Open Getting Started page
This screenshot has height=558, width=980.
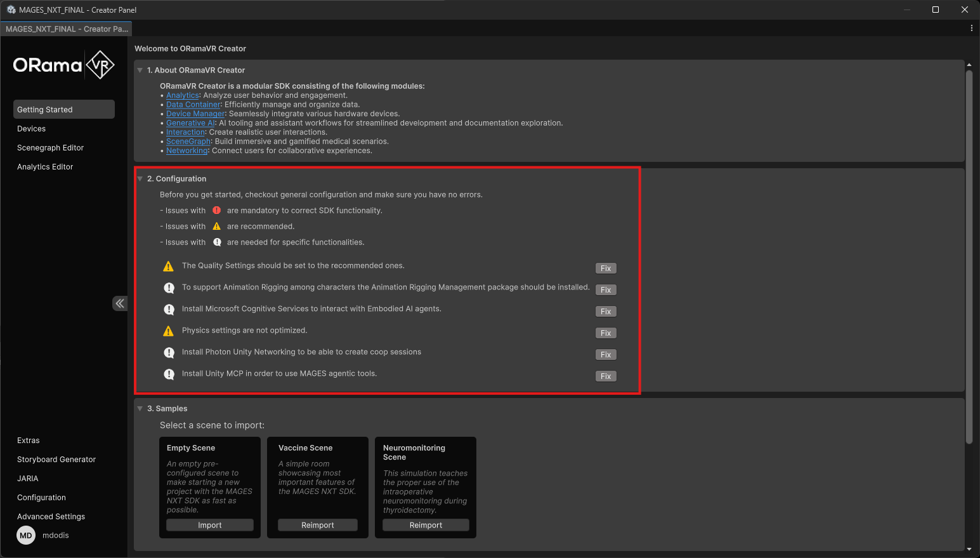(x=64, y=109)
